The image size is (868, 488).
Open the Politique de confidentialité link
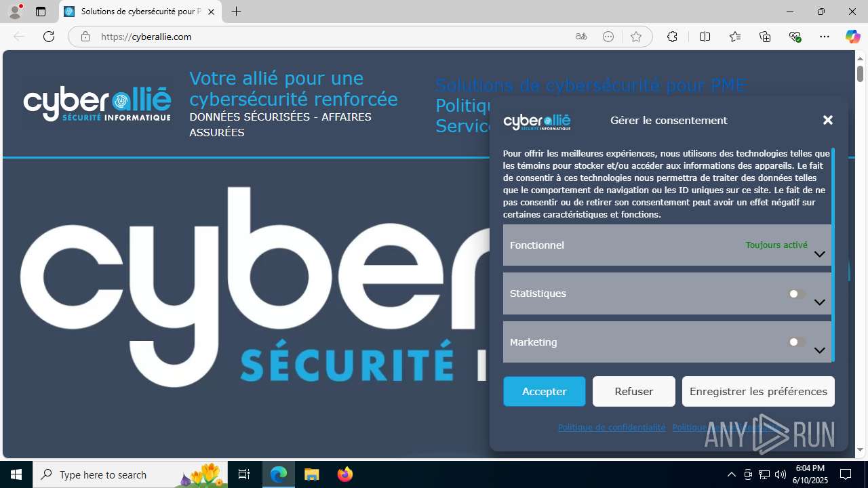(612, 427)
